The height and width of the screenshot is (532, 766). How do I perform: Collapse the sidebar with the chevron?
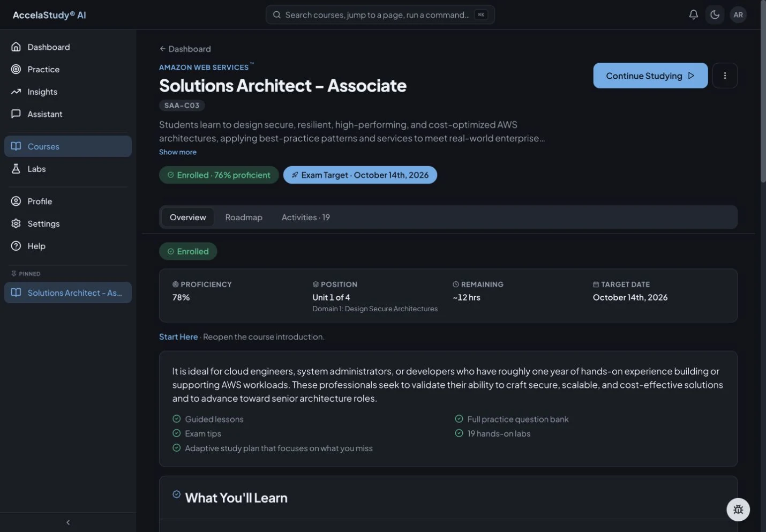[x=68, y=522]
